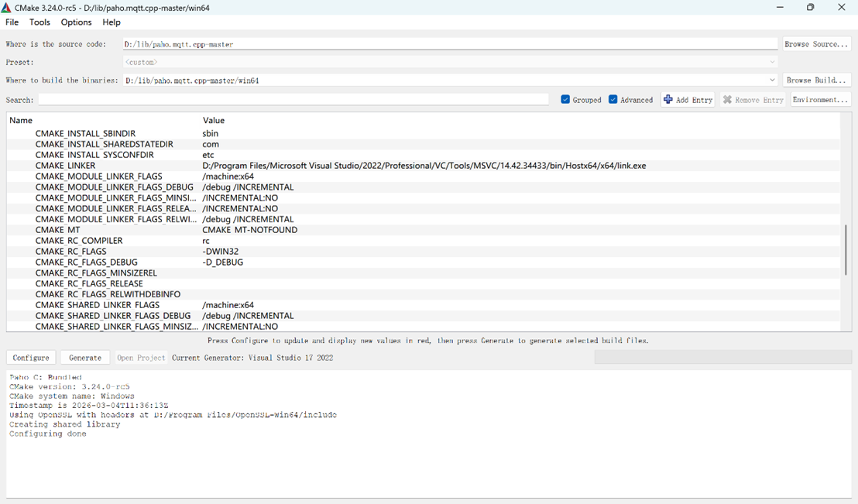The height and width of the screenshot is (504, 858).
Task: Toggle the Grouped checkbox
Action: point(565,100)
